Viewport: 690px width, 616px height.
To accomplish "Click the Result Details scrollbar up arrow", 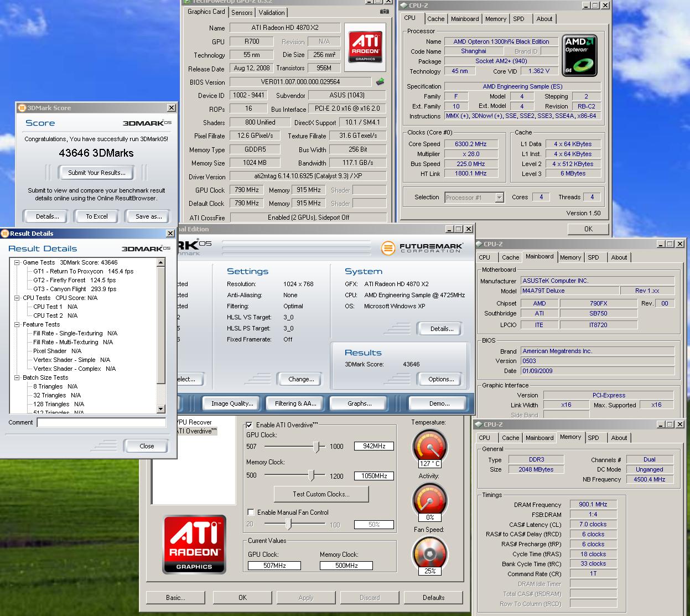I will coord(161,263).
